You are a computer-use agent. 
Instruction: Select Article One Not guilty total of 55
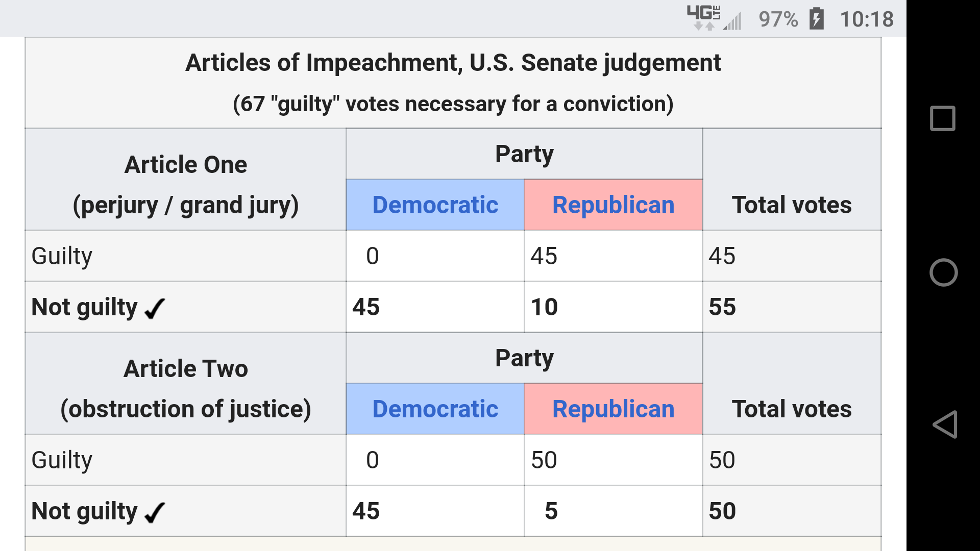pyautogui.click(x=722, y=307)
